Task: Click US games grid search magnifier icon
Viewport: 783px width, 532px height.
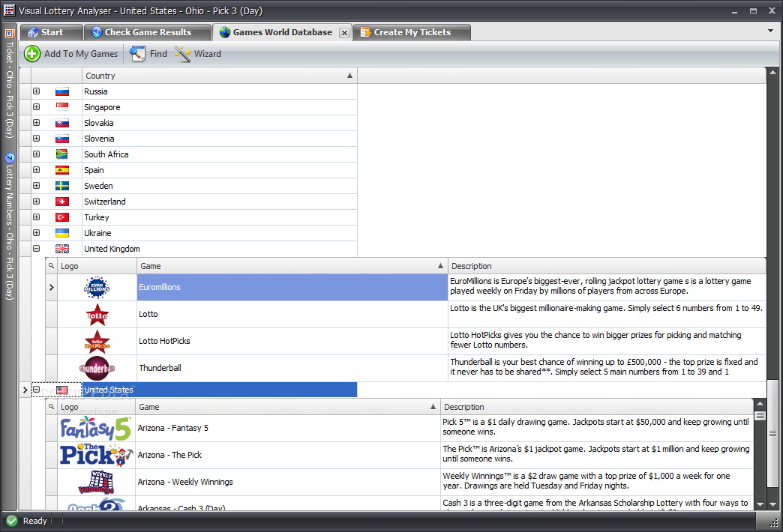Action: (x=51, y=406)
